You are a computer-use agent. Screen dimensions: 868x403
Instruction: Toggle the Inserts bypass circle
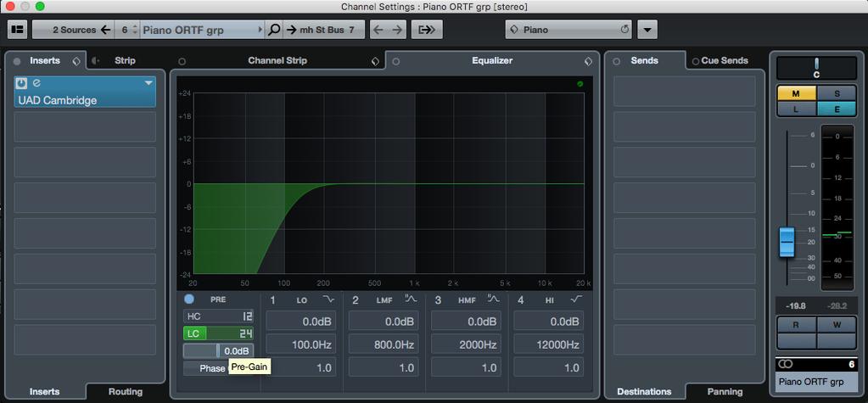coord(17,61)
